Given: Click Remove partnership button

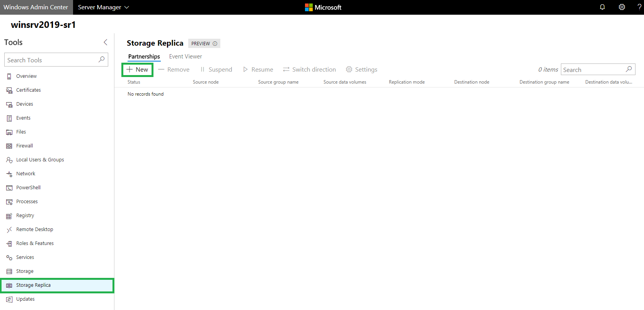Looking at the screenshot, I should (174, 70).
